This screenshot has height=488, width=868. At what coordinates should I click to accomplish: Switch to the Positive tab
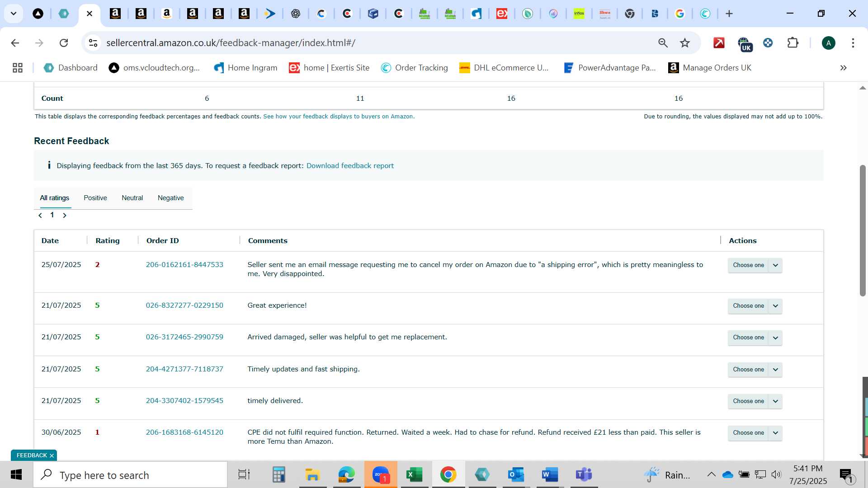95,198
